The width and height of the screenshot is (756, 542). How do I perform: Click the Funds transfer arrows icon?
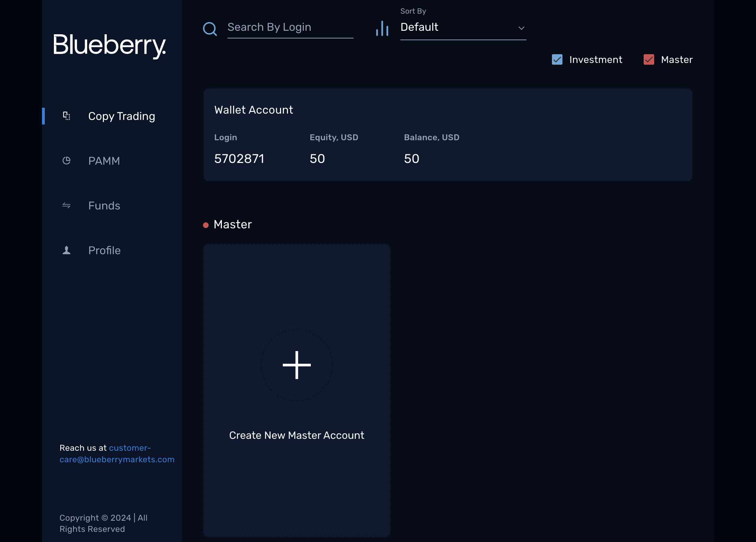click(66, 205)
